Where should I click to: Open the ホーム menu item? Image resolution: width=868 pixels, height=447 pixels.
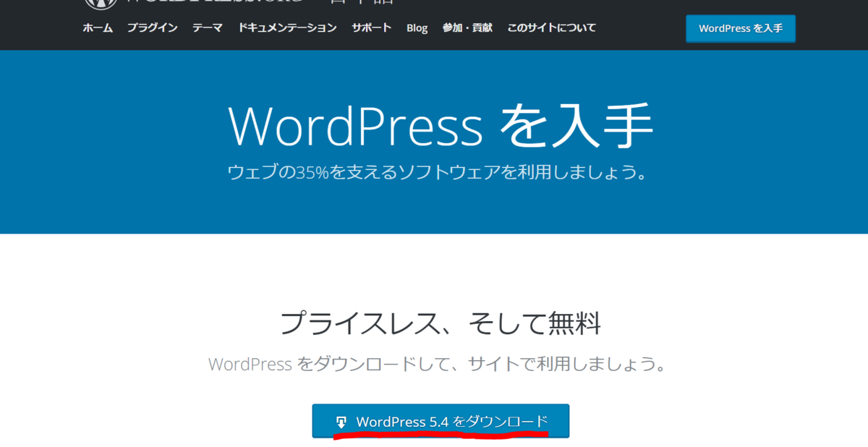(x=98, y=27)
